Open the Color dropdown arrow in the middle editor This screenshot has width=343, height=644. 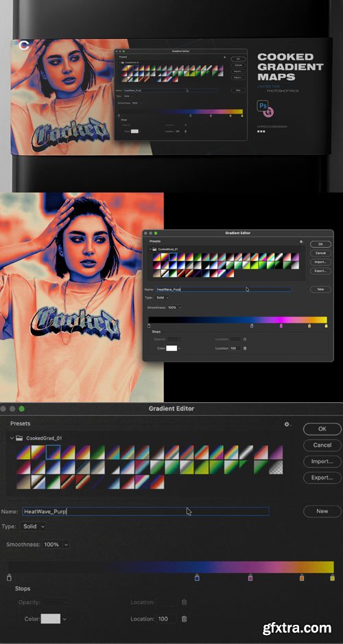(x=179, y=348)
